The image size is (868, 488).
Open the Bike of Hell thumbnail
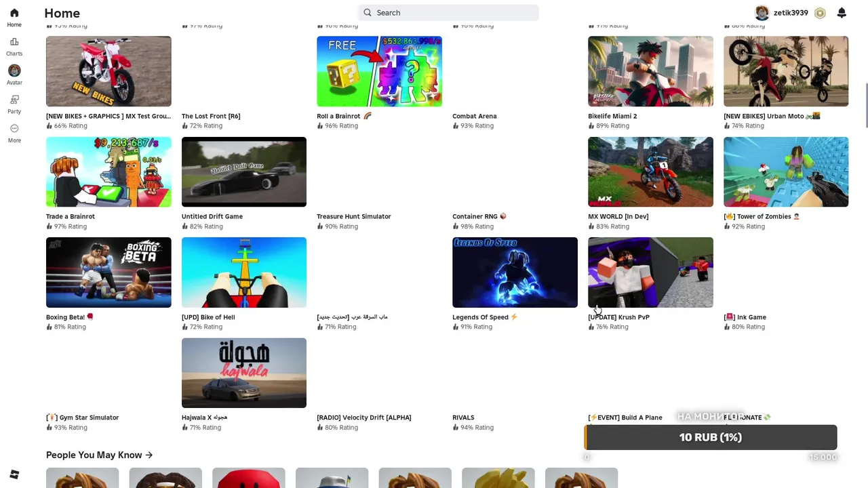pyautogui.click(x=244, y=272)
